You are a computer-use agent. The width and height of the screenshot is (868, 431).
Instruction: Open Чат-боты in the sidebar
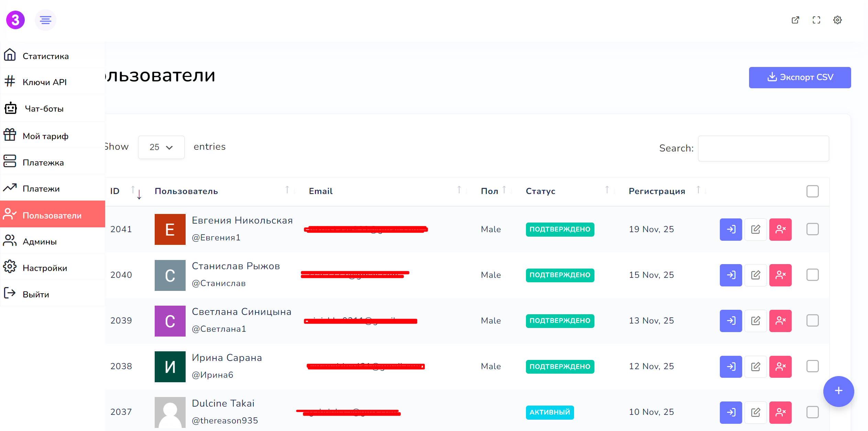(x=44, y=109)
